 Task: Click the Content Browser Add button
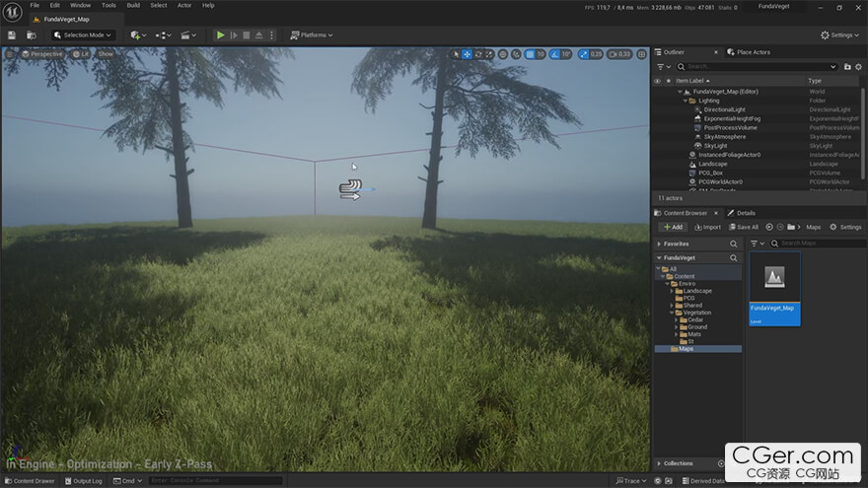673,227
